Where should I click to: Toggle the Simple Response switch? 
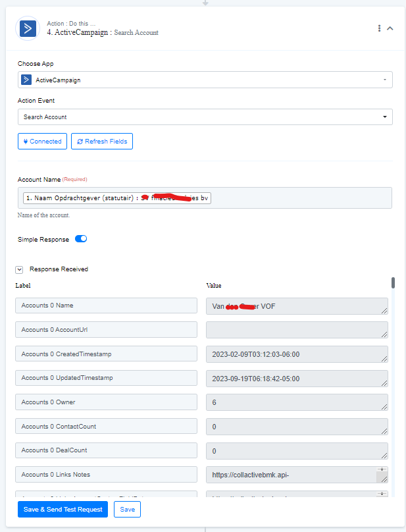81,239
